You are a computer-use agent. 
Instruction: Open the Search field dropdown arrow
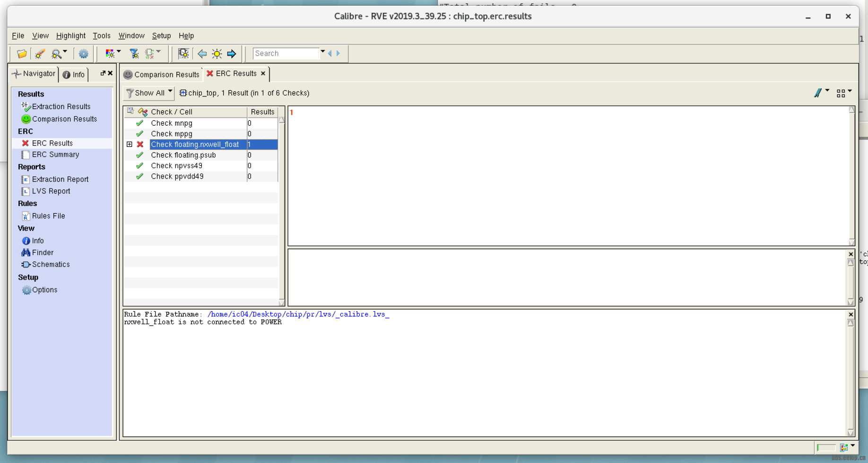click(323, 52)
